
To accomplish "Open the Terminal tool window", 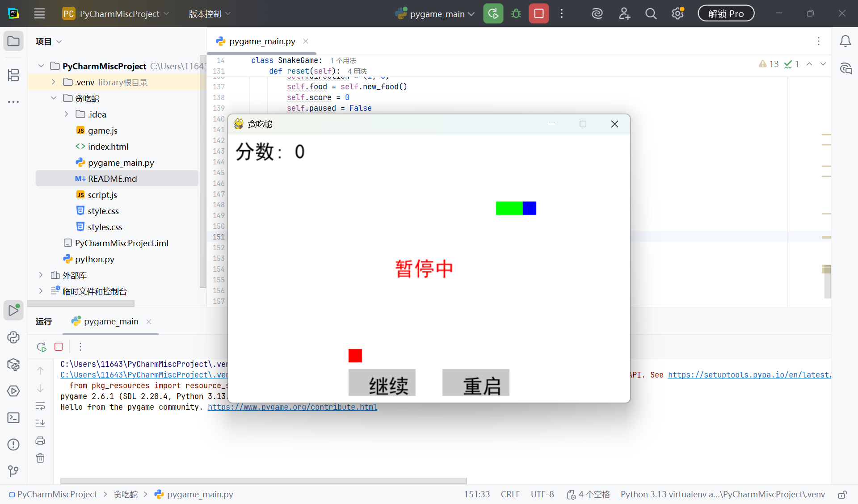I will pos(13,418).
